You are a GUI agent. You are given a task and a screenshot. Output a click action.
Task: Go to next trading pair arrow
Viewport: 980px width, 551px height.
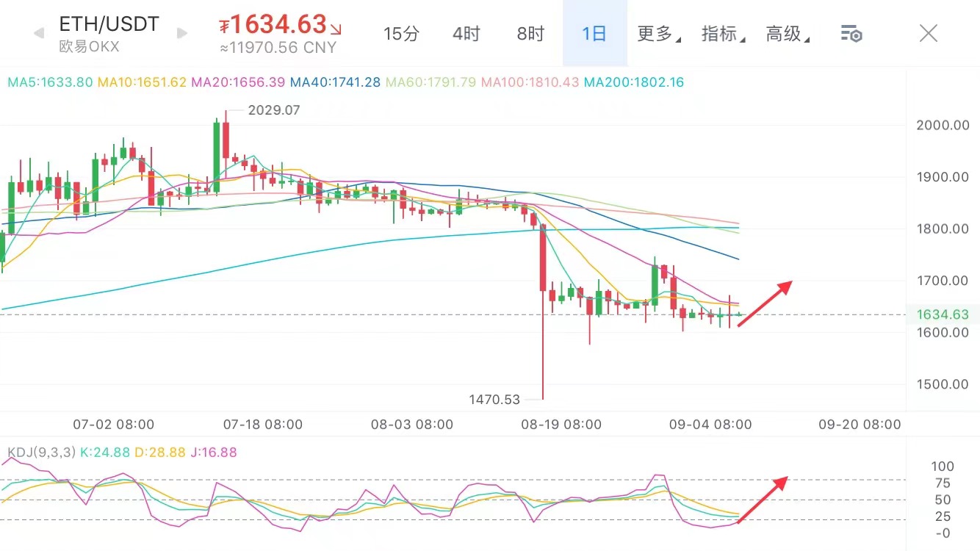tap(182, 33)
